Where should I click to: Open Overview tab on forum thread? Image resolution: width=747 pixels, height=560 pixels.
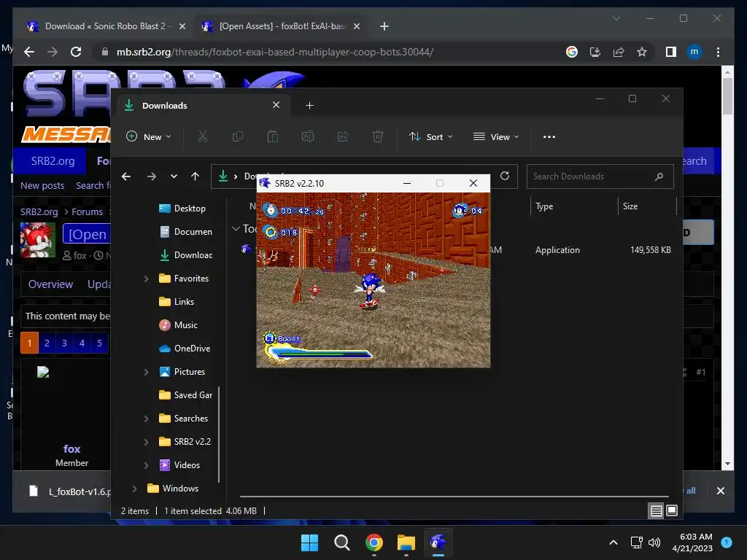click(50, 284)
